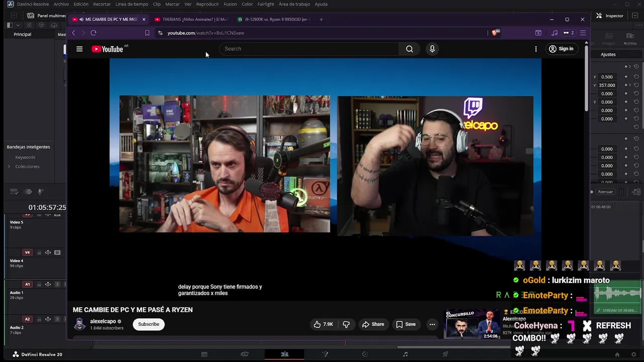Toggle the Panel multimedia button
Viewport: 644px width, 362px height.
[47, 16]
